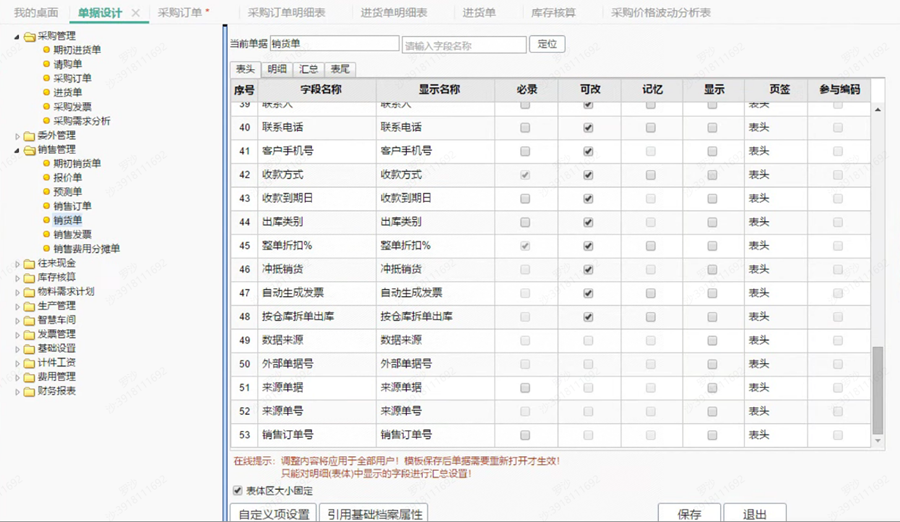The image size is (900, 522).
Task: Switch to the 采购价格波动分析表 tab
Action: [661, 13]
